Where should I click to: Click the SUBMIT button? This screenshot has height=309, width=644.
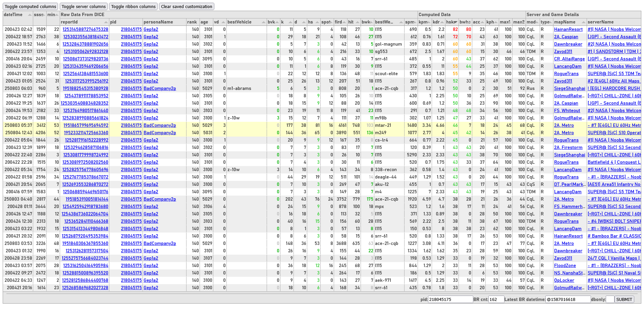click(624, 300)
